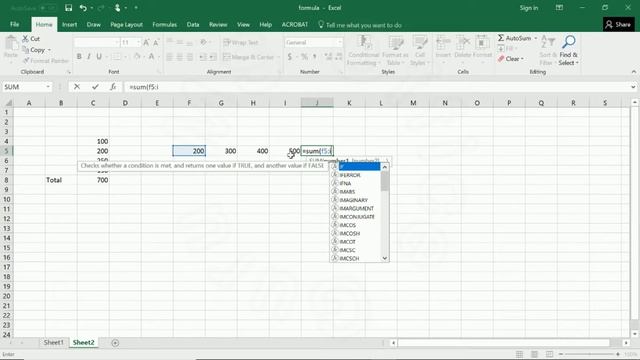Open Ribbon Display Options icon
640x360 pixels.
559,8
